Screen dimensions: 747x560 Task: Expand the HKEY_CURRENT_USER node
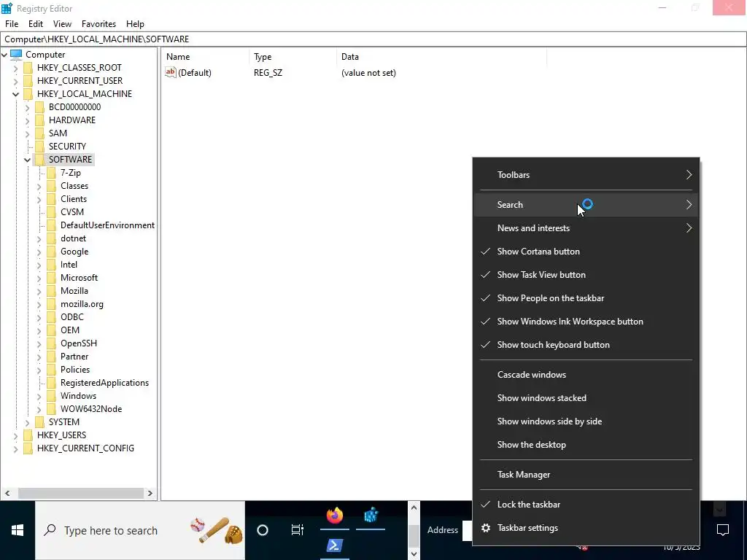(16, 81)
